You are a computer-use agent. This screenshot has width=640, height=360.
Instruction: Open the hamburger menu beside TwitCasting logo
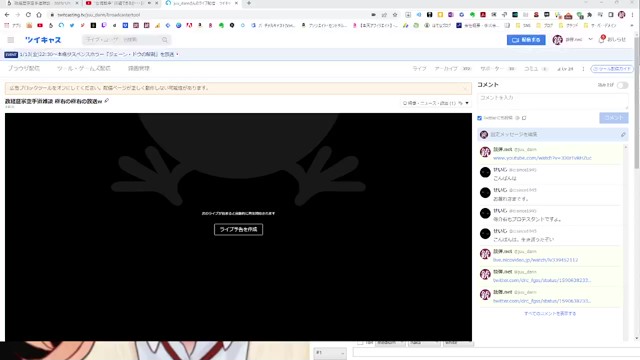(x=11, y=40)
